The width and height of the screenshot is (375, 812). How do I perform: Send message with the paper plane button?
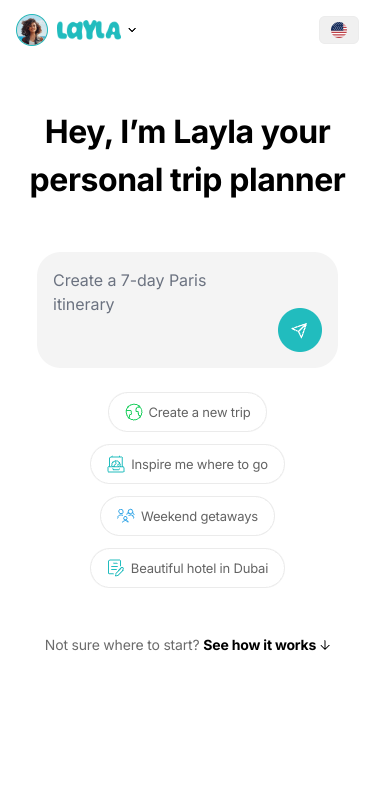pos(300,330)
